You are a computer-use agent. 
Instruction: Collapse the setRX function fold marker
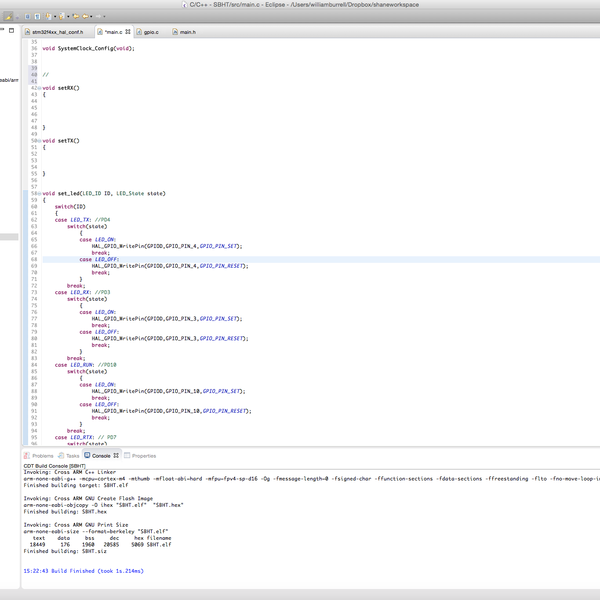point(40,88)
